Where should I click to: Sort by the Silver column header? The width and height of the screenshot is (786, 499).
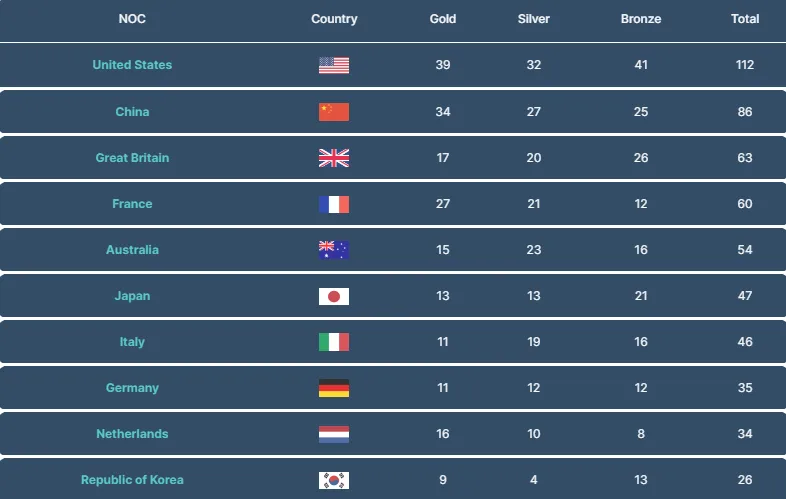[533, 19]
